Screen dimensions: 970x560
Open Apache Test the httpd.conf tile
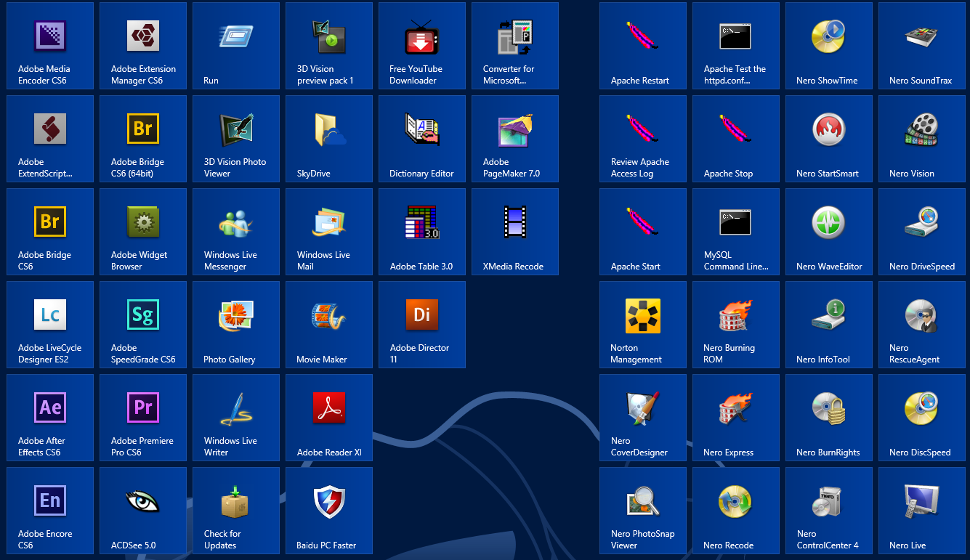[x=736, y=46]
